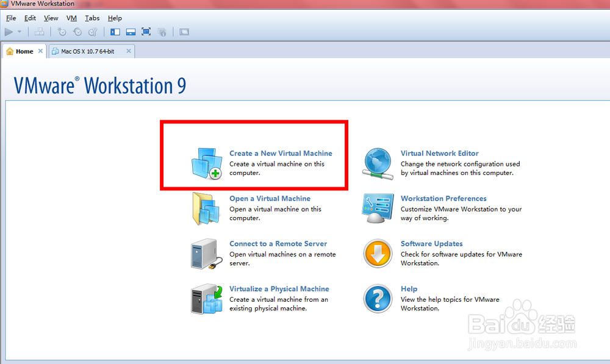Switch to the Home tab

click(x=24, y=51)
